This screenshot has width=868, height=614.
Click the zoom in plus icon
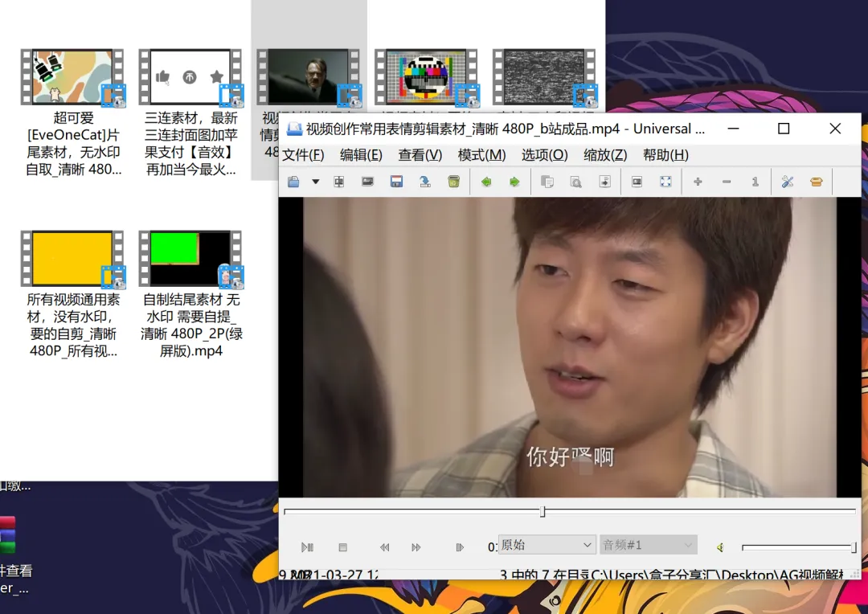[x=698, y=182]
